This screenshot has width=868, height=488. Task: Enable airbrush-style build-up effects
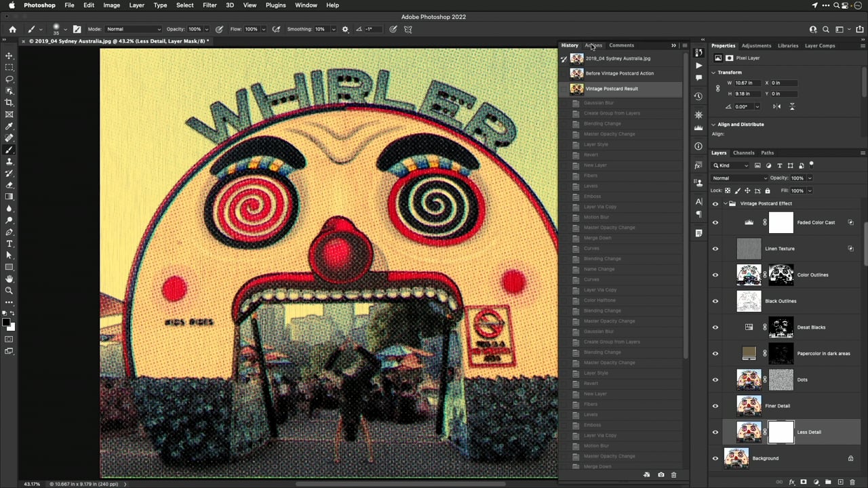(276, 29)
